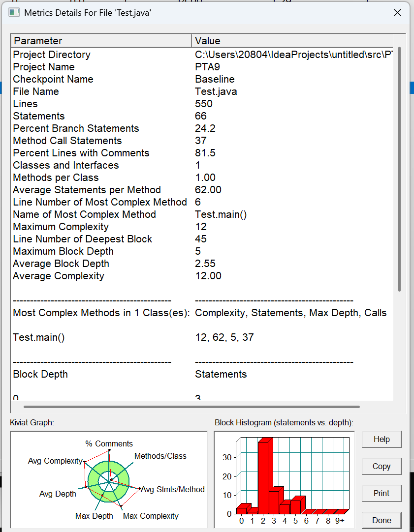The width and height of the screenshot is (414, 532).
Task: Select the Average Block Depth row
Action: tap(202, 264)
